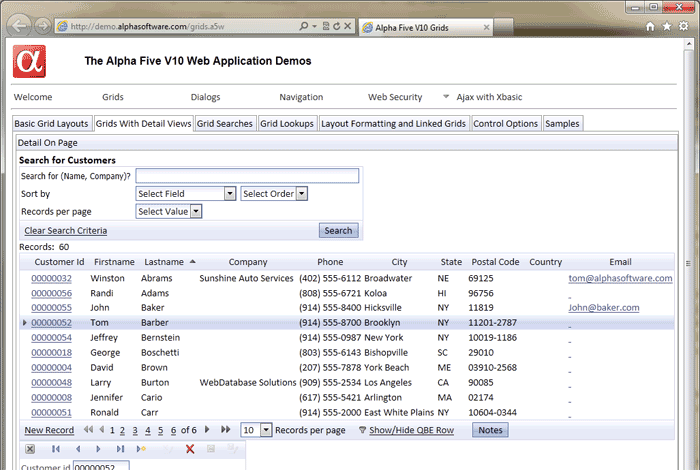Click the Show/Hide QBE Row link
The width and height of the screenshot is (700, 470).
tap(412, 430)
